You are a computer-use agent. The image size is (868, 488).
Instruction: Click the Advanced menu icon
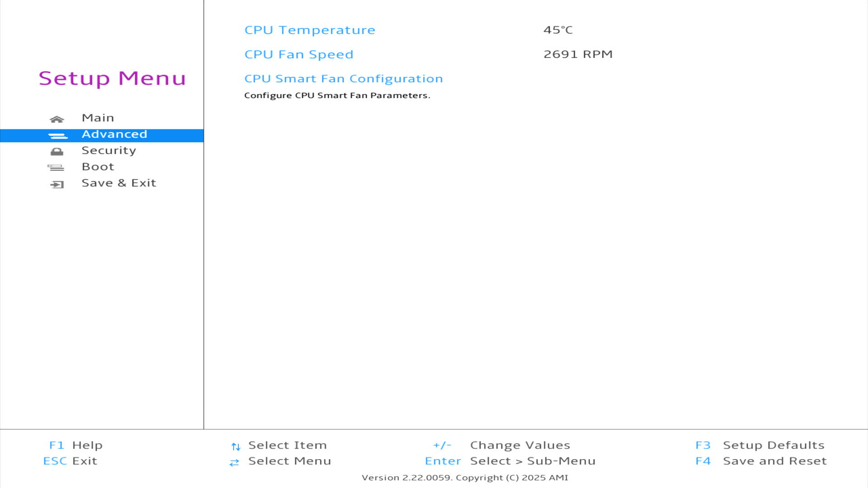[x=57, y=136]
